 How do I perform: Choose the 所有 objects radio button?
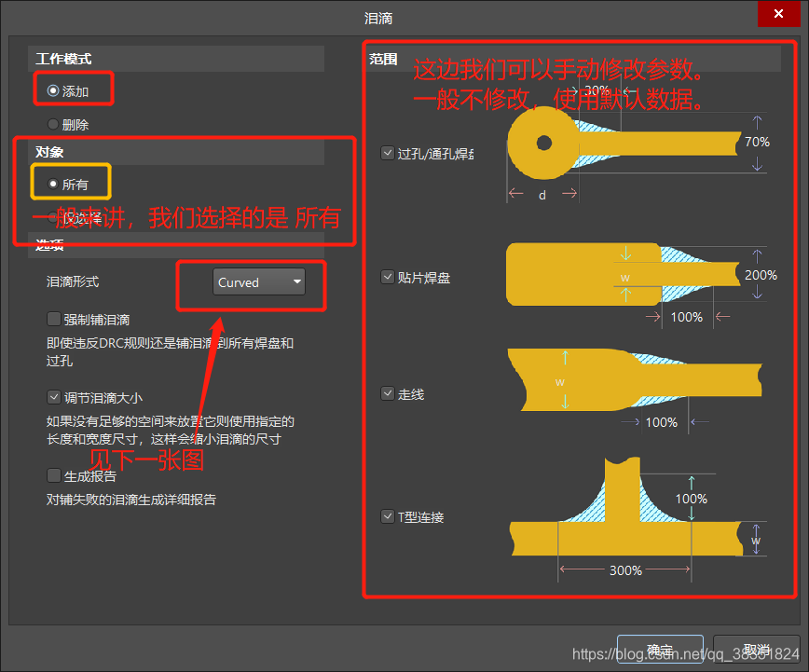(x=53, y=184)
